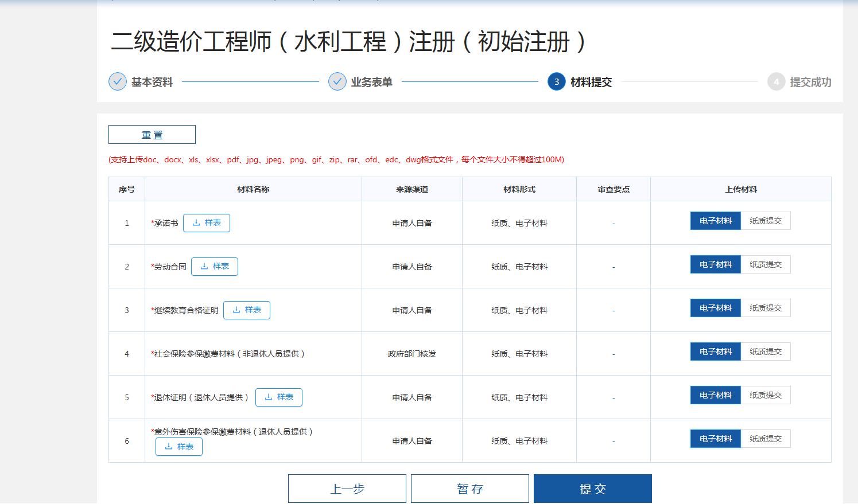Select 纸质提交 for 意外伤害保险 row
The width and height of the screenshot is (858, 504).
pos(766,439)
